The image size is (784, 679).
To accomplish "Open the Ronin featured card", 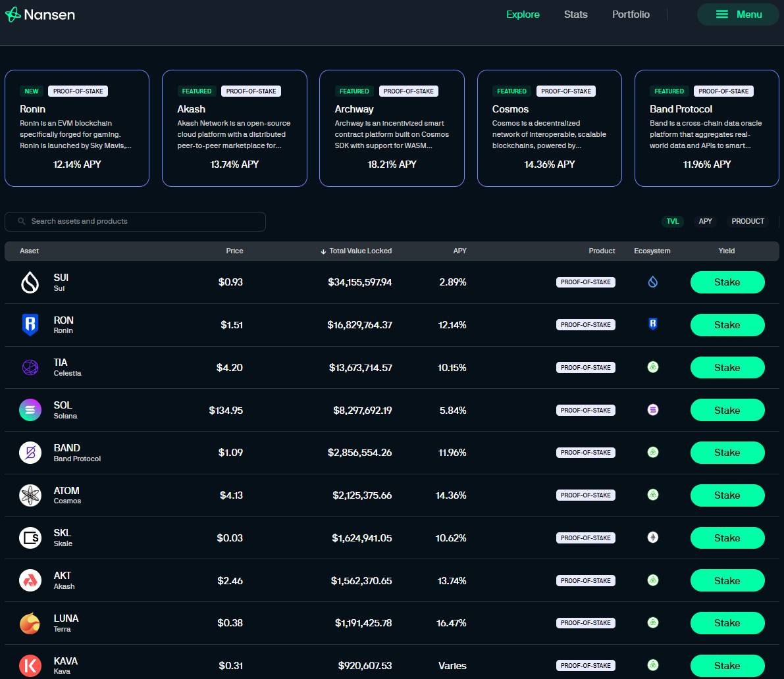I will coord(77,128).
